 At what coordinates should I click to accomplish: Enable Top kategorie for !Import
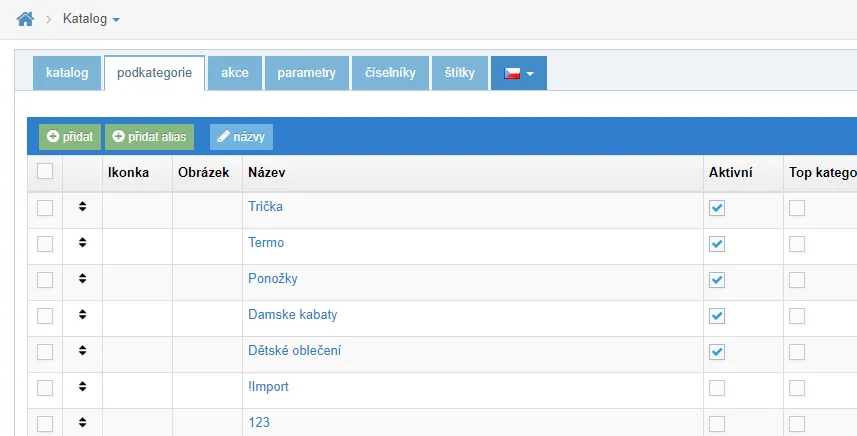coord(797,388)
